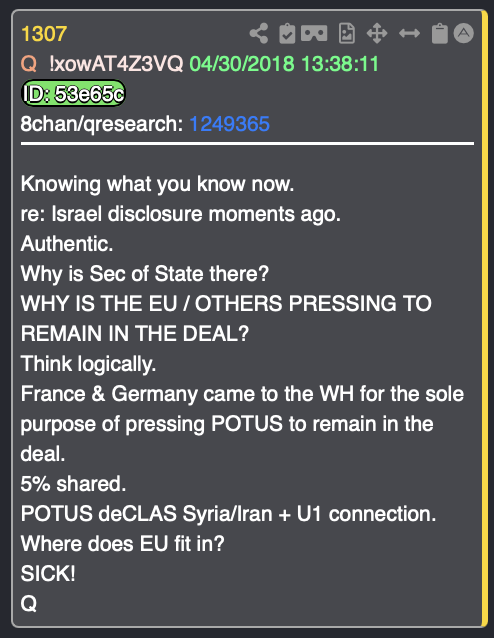Click the tripcode !xowAT4Z3VQ
The width and height of the screenshot is (494, 638).
tap(116, 64)
